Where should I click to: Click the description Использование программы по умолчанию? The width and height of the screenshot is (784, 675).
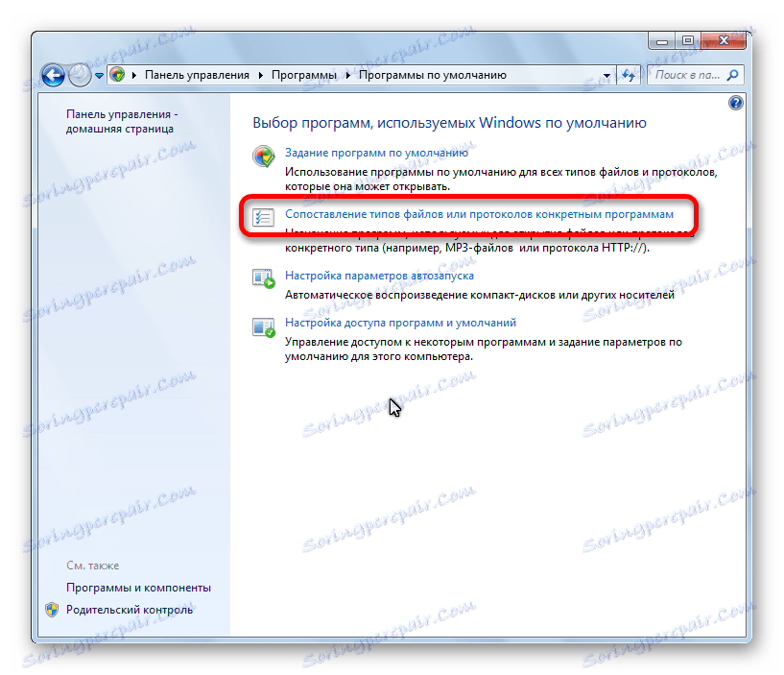click(x=501, y=180)
